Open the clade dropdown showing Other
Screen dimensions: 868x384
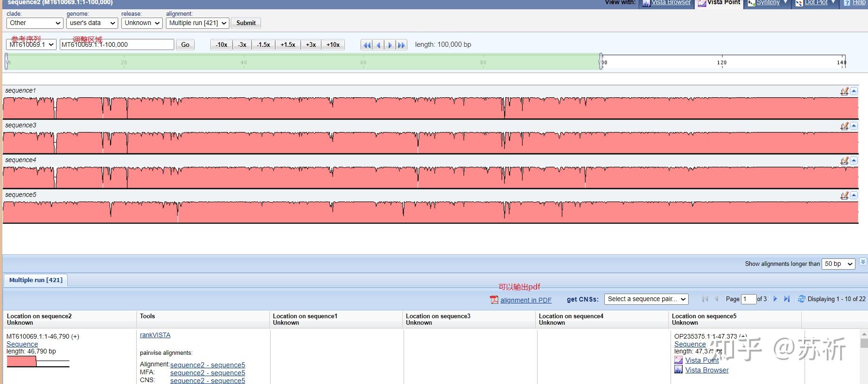35,23
